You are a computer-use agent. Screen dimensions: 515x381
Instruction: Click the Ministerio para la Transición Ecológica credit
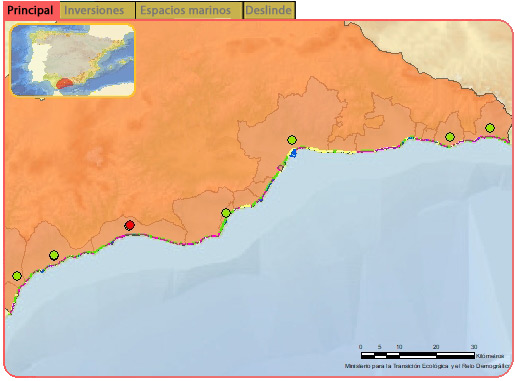pyautogui.click(x=427, y=366)
